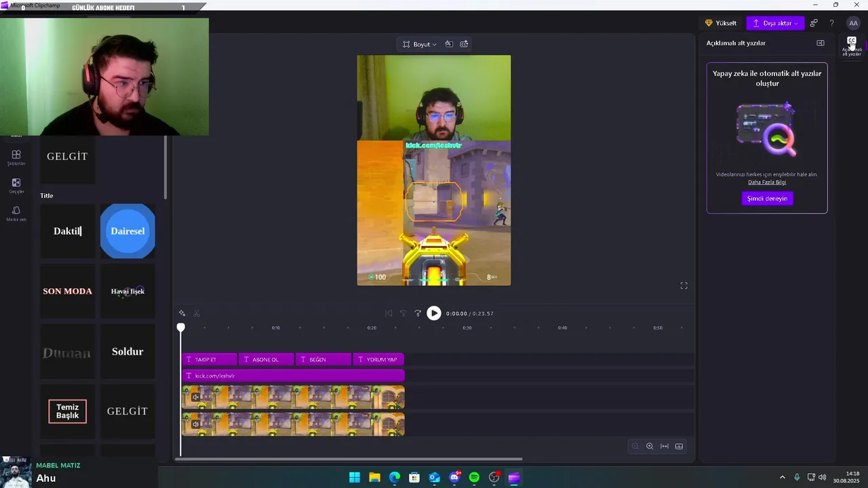The width and height of the screenshot is (868, 488).
Task: Select the BEĞEN text clip
Action: [x=323, y=359]
